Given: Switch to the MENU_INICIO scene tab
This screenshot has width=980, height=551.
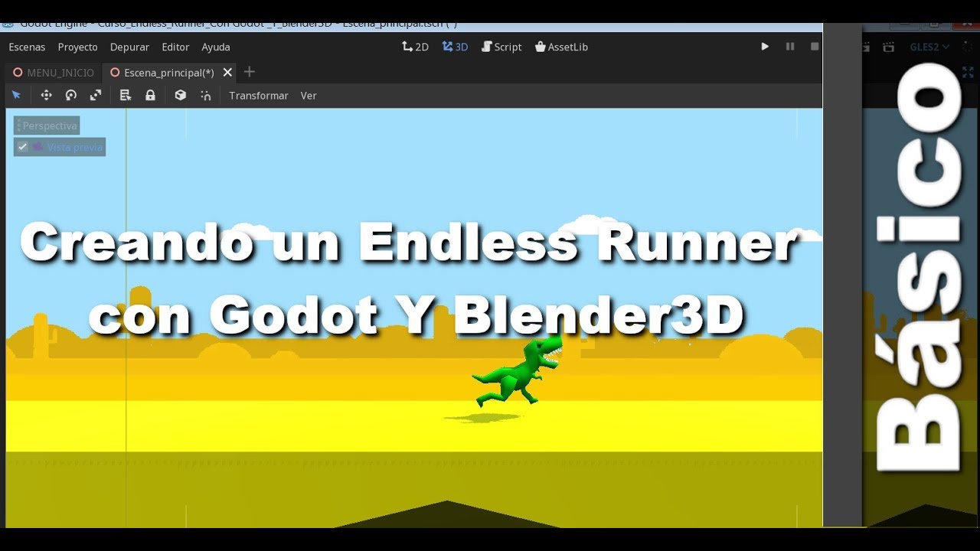Looking at the screenshot, I should click(53, 73).
